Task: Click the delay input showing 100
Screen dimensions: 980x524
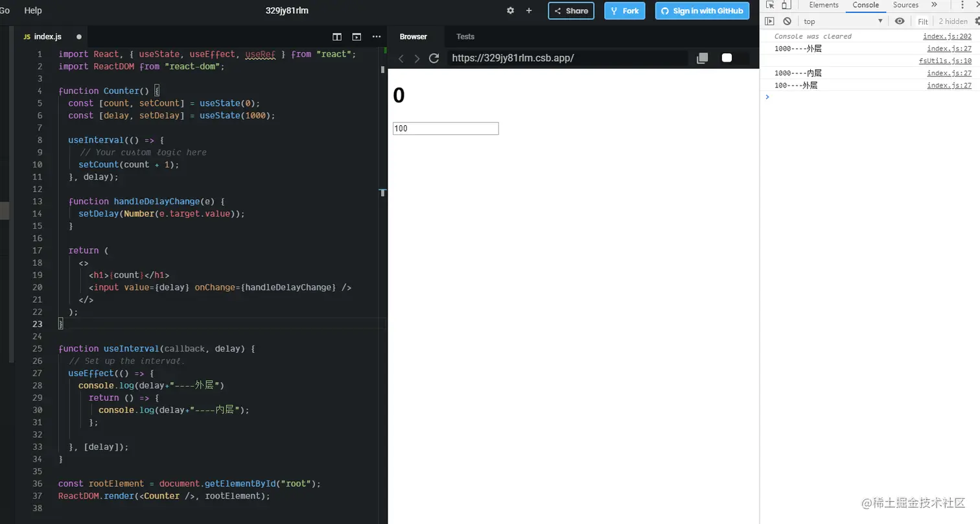Action: pos(446,128)
